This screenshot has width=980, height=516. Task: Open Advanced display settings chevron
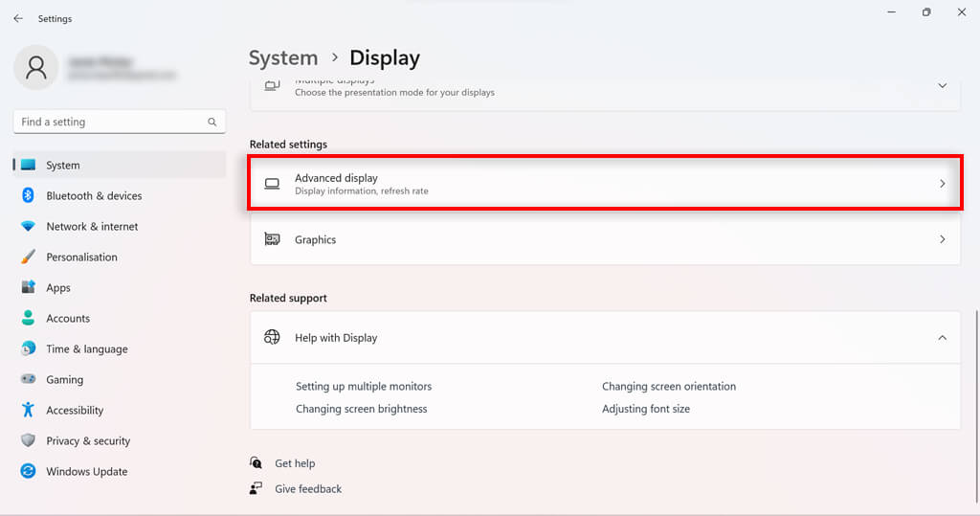(942, 183)
